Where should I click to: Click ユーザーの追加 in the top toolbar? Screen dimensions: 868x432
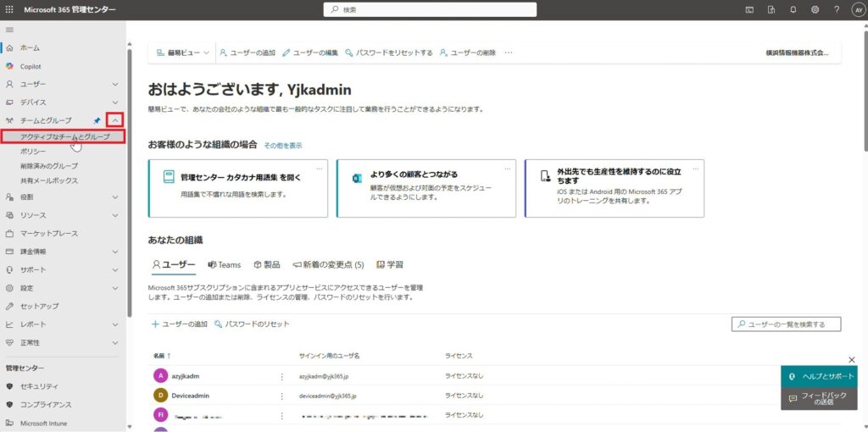(248, 53)
